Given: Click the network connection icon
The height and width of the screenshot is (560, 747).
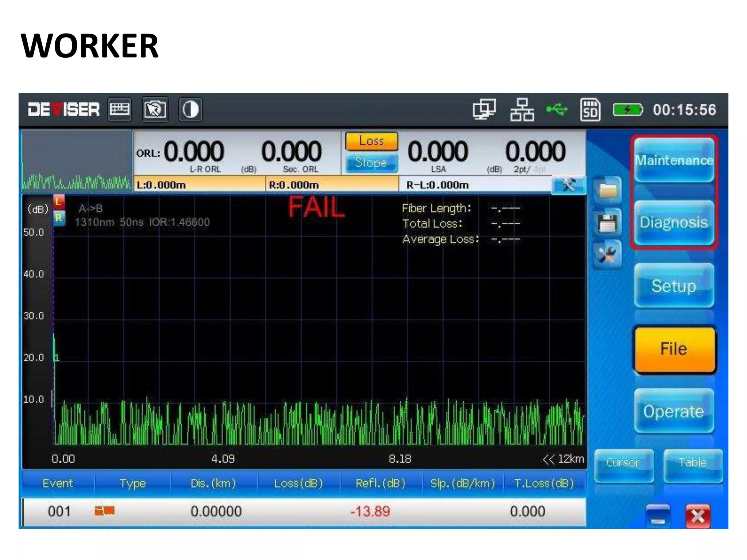Looking at the screenshot, I should [x=522, y=109].
